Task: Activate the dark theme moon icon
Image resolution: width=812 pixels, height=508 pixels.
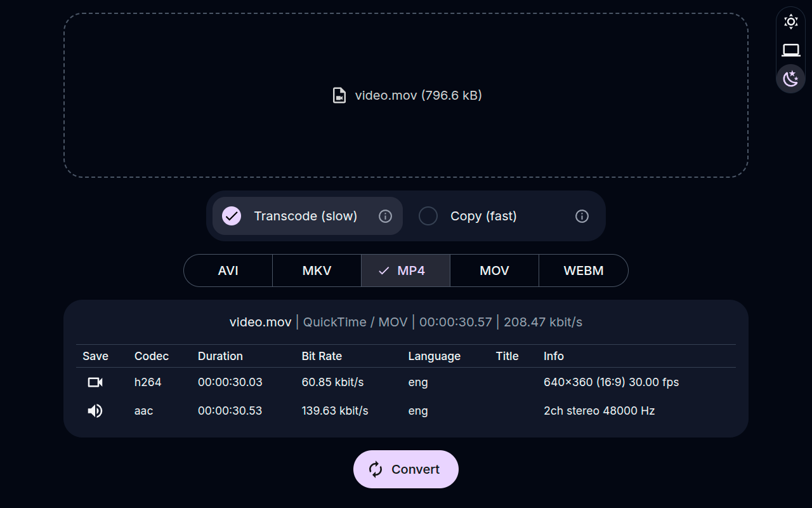Action: point(790,79)
